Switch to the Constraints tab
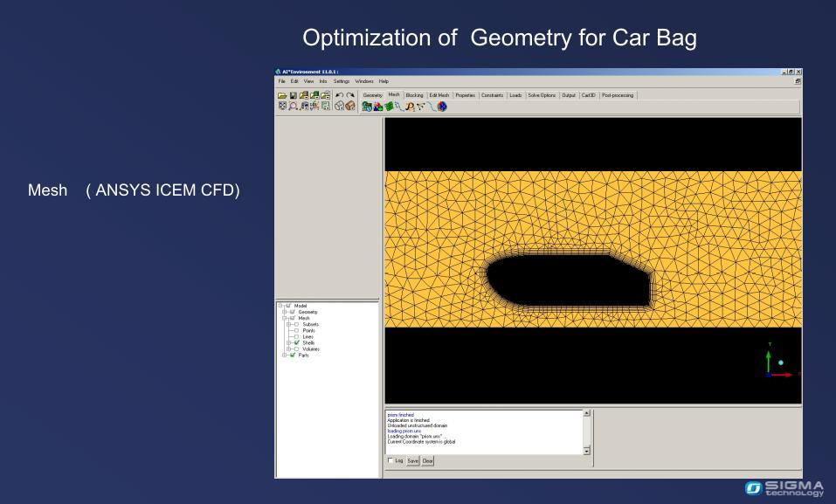The height and width of the screenshot is (504, 836). 492,95
